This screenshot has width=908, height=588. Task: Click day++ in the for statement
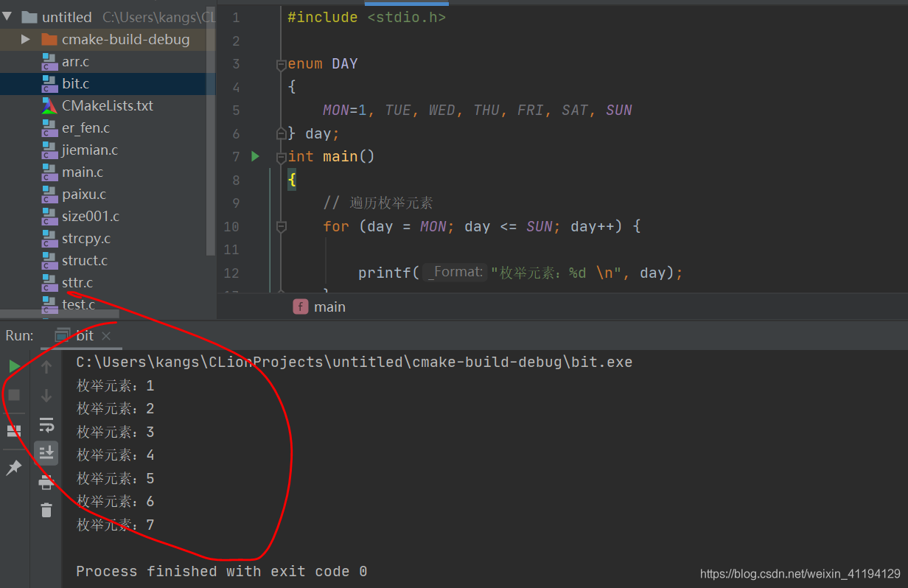(x=592, y=226)
